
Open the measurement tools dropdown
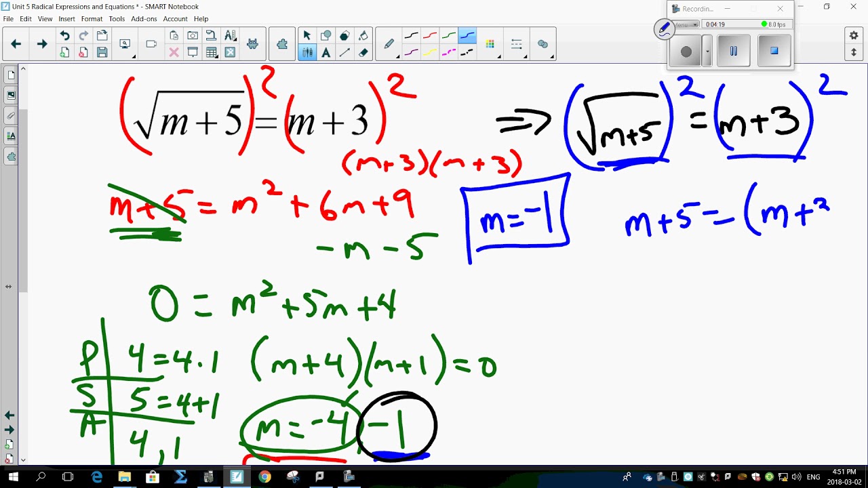[x=230, y=36]
